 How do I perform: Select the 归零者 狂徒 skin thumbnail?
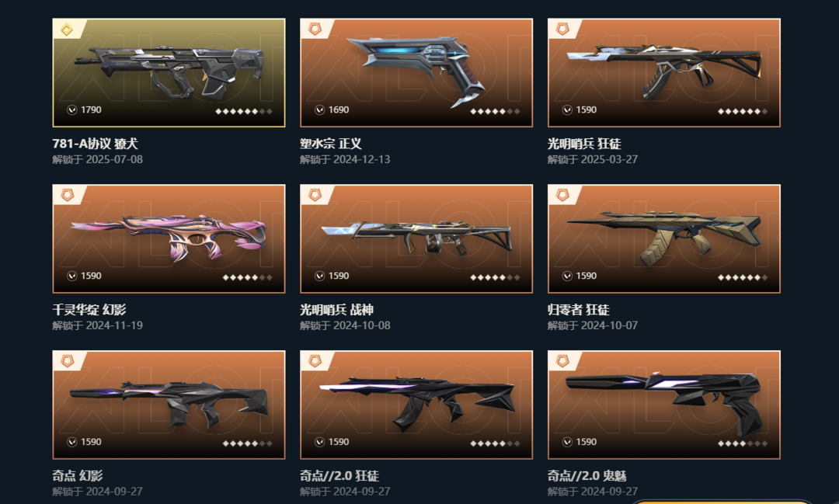(x=664, y=238)
